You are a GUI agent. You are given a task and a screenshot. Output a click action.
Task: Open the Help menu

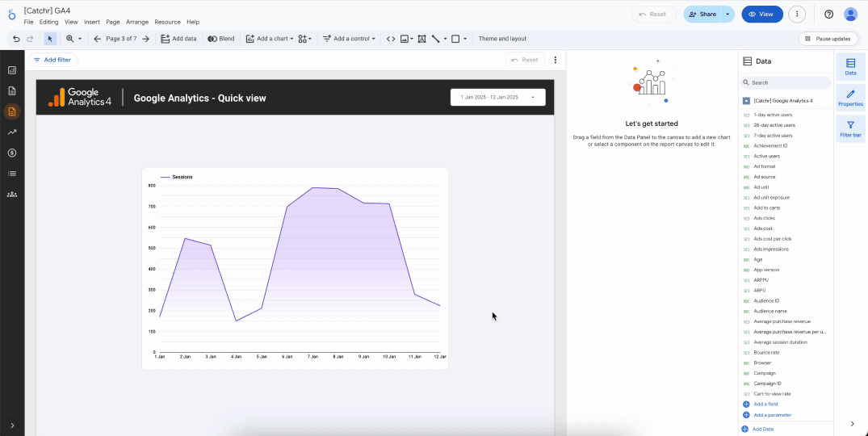point(193,22)
